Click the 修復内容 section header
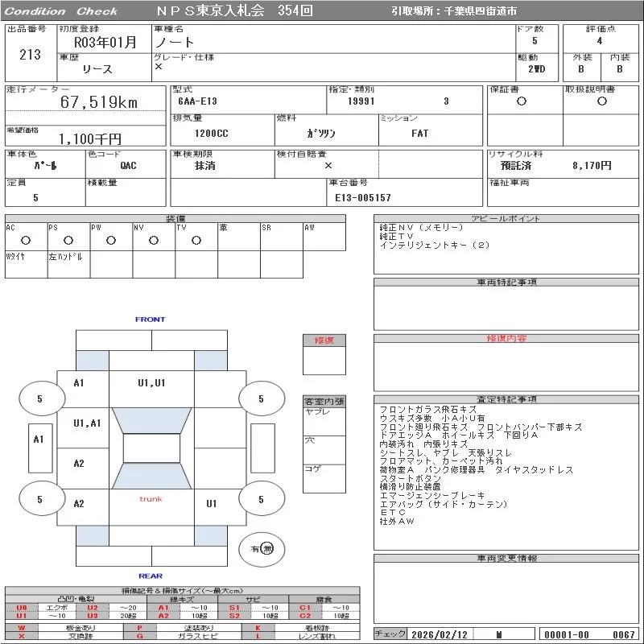The image size is (644, 644). (507, 339)
